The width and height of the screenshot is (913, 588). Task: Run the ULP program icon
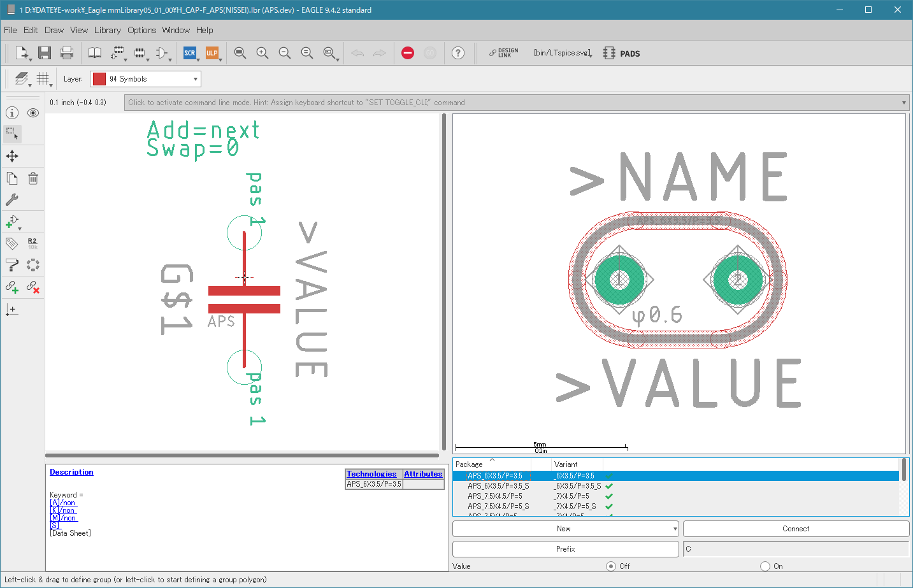(x=212, y=53)
